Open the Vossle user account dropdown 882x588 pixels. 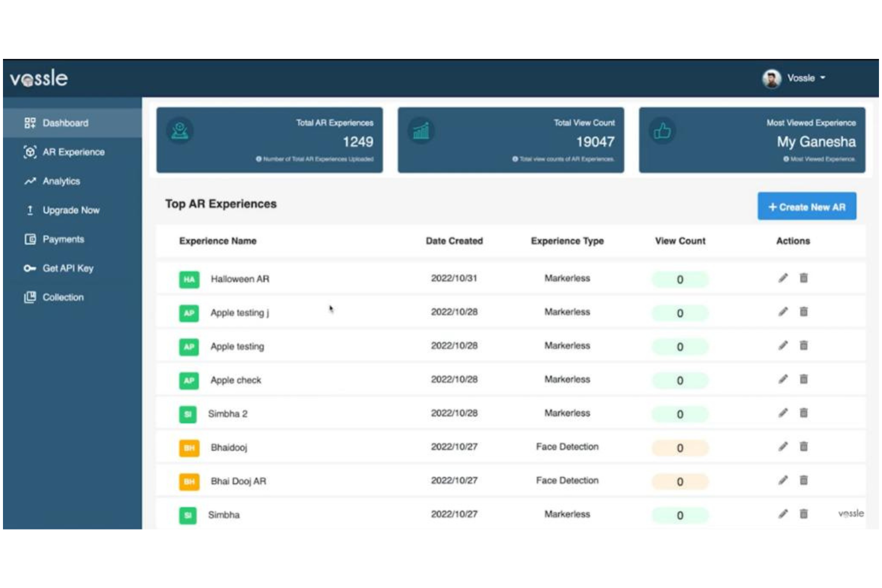point(805,78)
